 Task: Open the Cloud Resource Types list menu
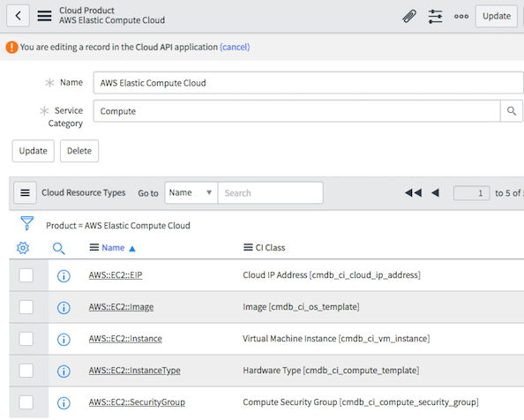tap(25, 192)
